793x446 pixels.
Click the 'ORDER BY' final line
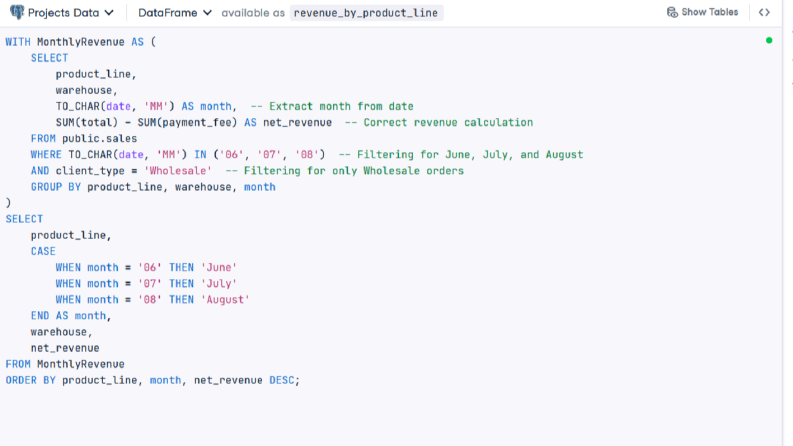tap(153, 380)
